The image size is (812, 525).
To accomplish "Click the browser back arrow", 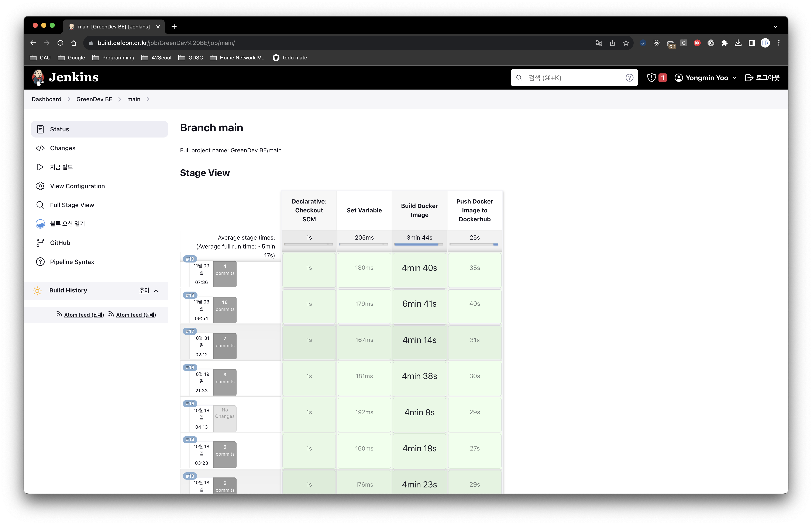I will pyautogui.click(x=33, y=43).
